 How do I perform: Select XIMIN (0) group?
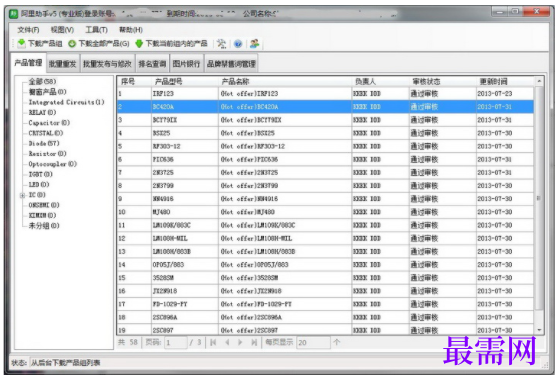tap(42, 215)
